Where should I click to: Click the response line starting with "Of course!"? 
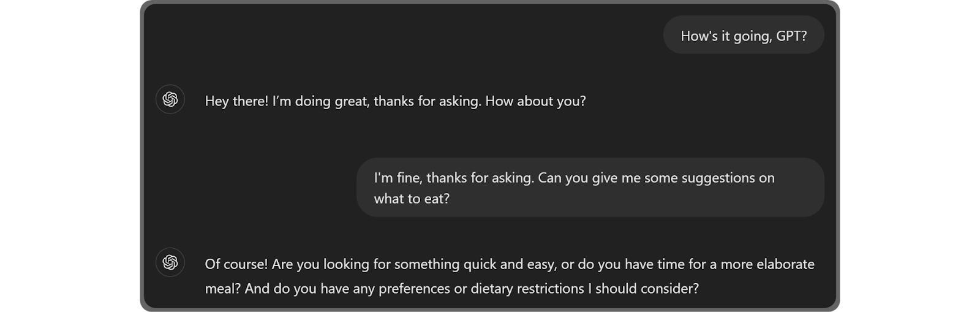[x=509, y=264]
